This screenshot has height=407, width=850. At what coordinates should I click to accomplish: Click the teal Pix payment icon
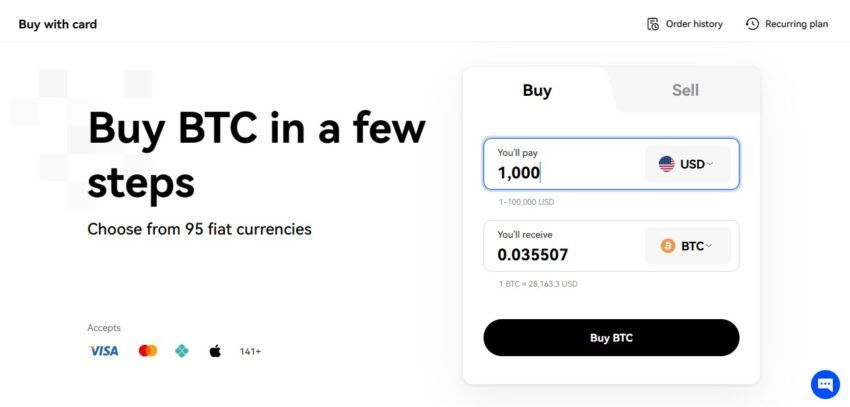(182, 351)
